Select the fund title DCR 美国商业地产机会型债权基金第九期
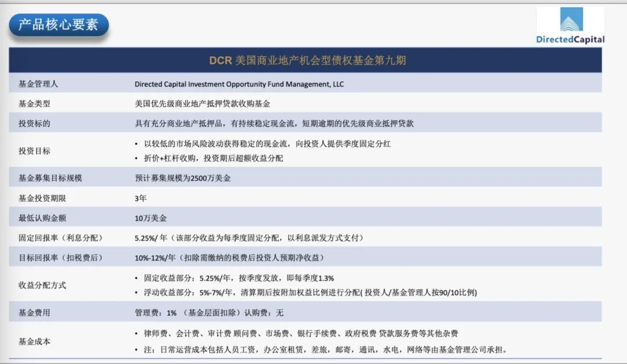627x364 pixels. pos(308,60)
